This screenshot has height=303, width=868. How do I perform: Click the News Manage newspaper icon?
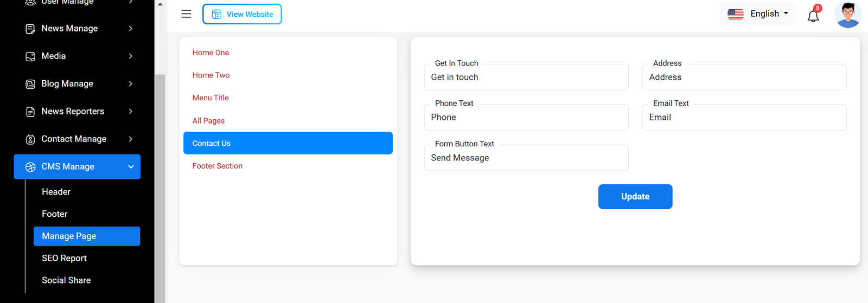pyautogui.click(x=30, y=29)
